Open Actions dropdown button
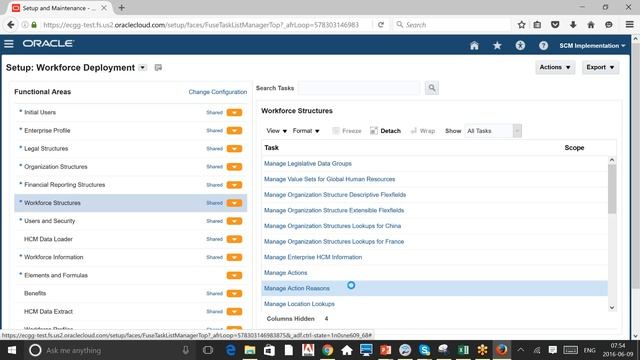The width and height of the screenshot is (640, 360). (x=555, y=67)
